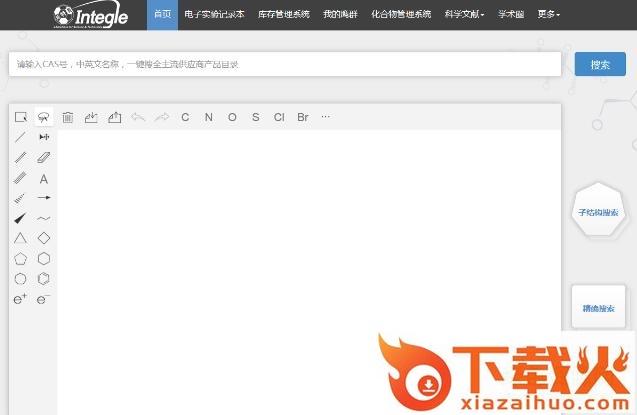Click the trash delete icon

click(x=67, y=117)
